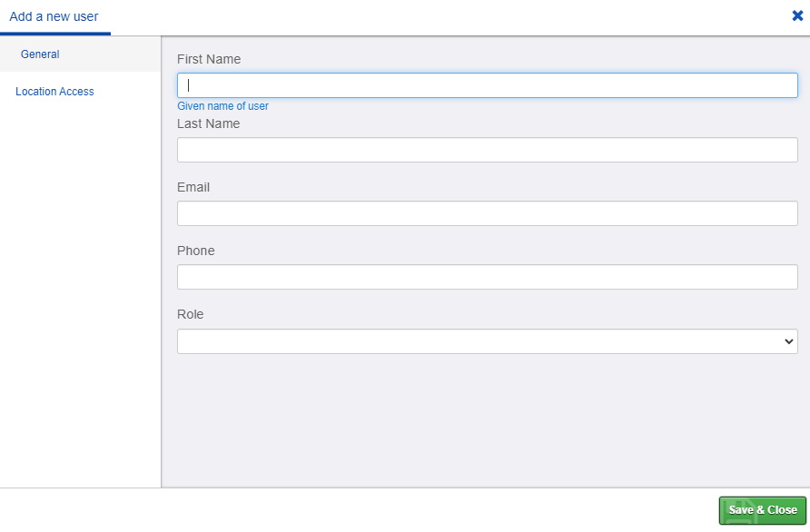Expand the Role selection combo box
Image resolution: width=810 pixels, height=532 pixels.
(488, 340)
